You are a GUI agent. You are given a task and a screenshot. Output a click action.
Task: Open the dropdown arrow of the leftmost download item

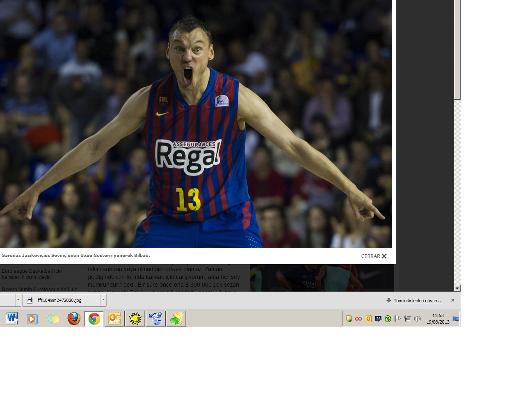(18, 300)
